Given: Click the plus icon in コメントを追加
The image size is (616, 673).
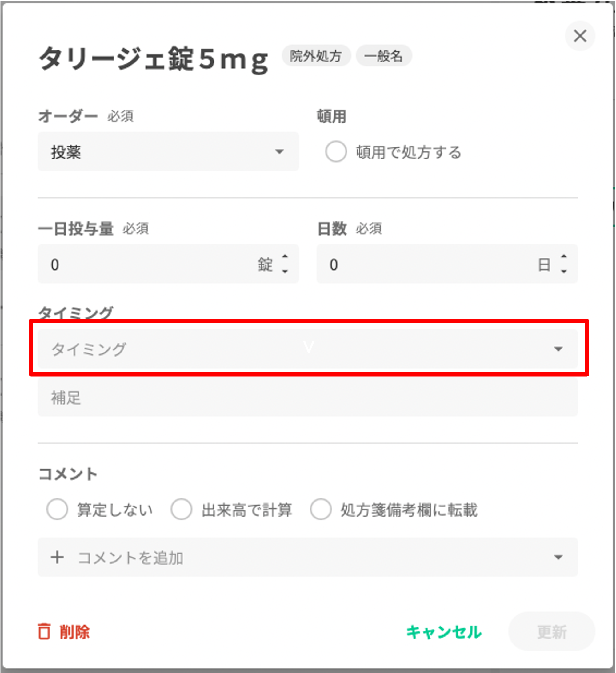Looking at the screenshot, I should pos(57,557).
